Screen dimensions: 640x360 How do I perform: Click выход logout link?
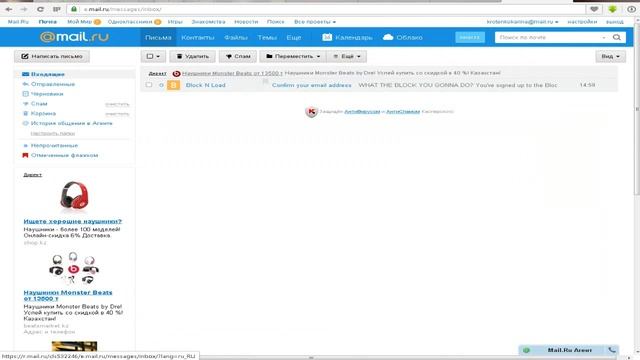coord(615,22)
